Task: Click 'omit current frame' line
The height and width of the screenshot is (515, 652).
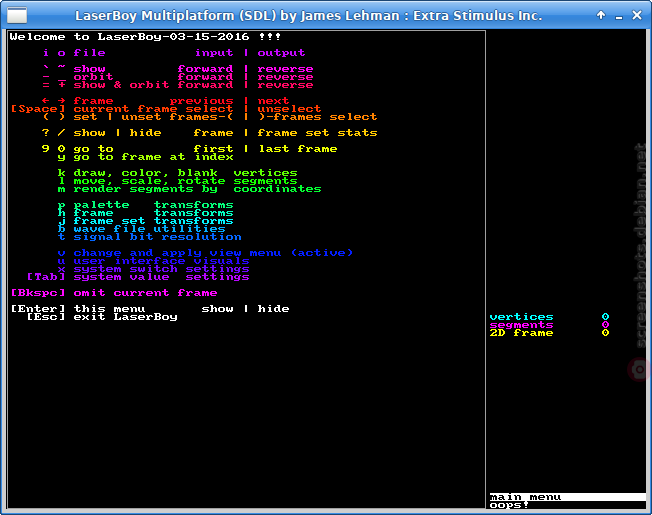Action: pos(114,293)
